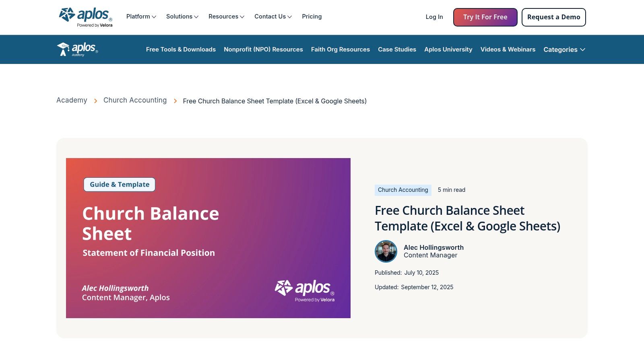This screenshot has width=644, height=362.
Task: Click the Content Manager title under author
Action: point(430,255)
